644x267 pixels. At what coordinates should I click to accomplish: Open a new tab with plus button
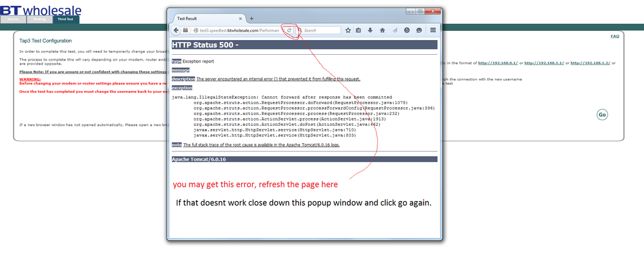pos(252,19)
